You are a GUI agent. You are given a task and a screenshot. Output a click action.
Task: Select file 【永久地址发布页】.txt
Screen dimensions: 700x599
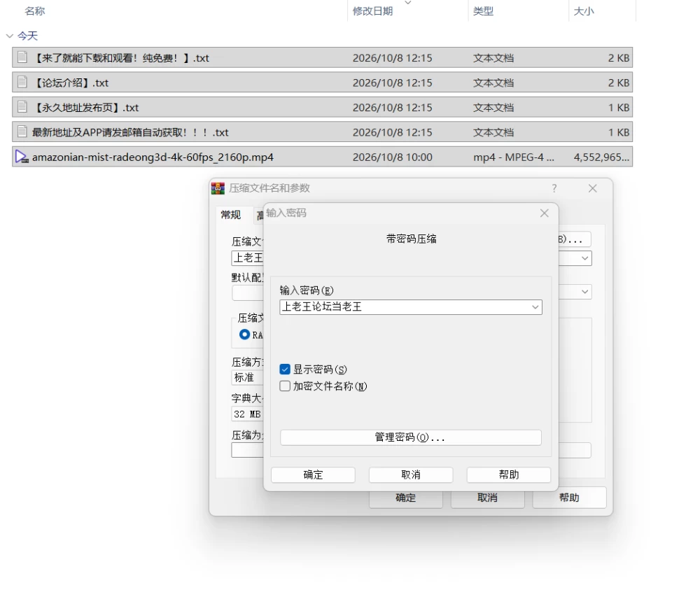[322, 107]
